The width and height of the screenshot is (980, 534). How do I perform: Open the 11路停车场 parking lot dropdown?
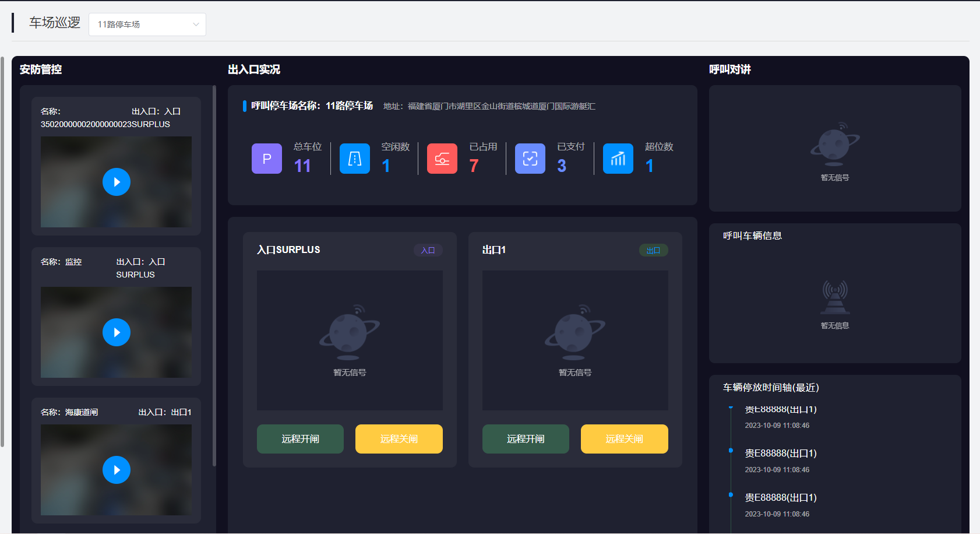[x=147, y=24]
